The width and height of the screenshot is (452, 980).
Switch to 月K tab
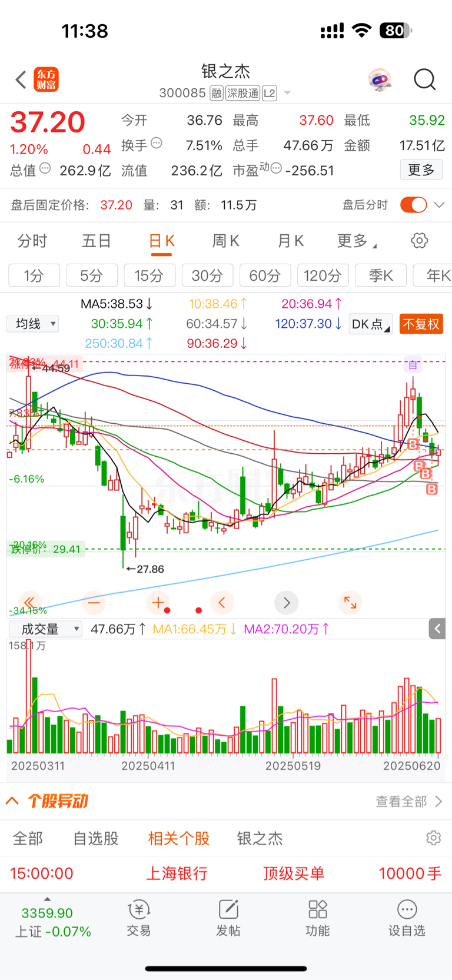pos(290,241)
